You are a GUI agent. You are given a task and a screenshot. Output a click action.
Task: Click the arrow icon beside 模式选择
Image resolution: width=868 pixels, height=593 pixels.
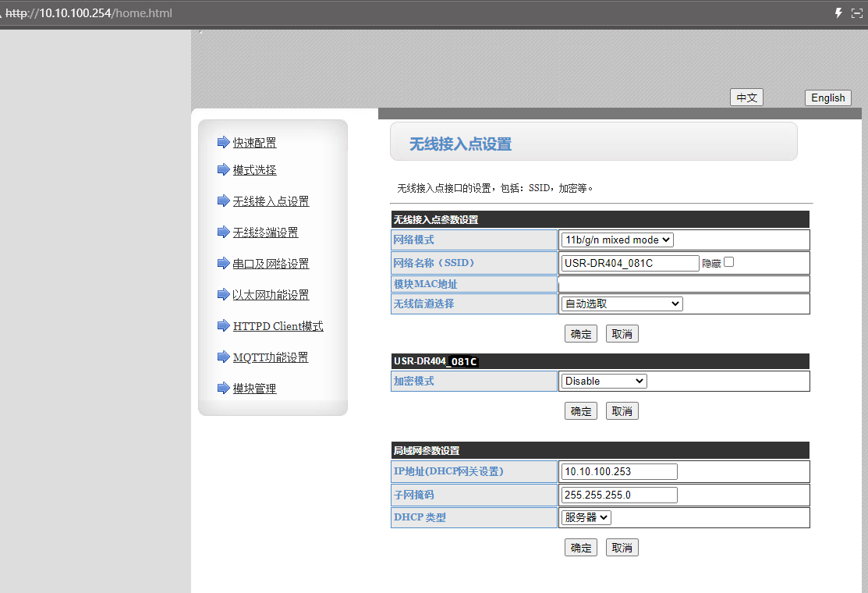point(223,169)
